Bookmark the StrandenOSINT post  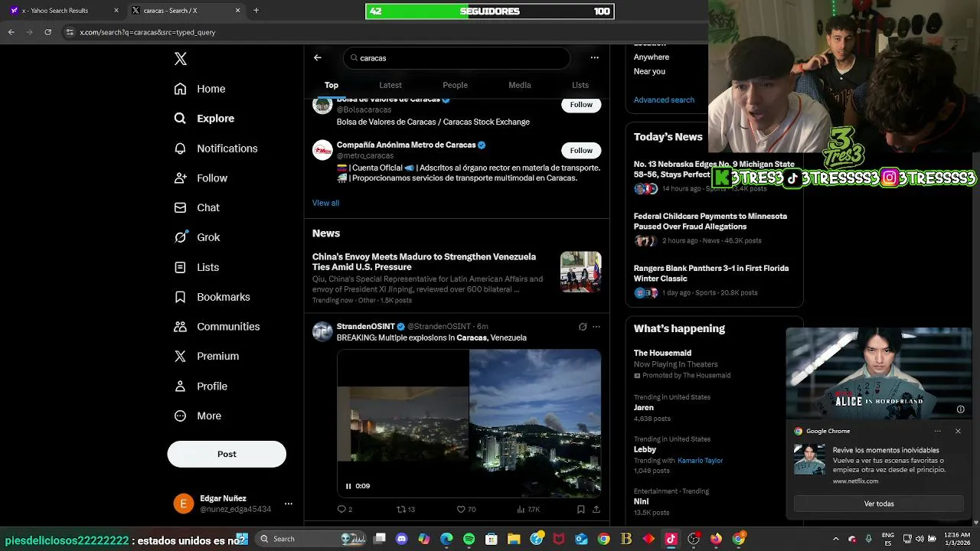tap(581, 509)
